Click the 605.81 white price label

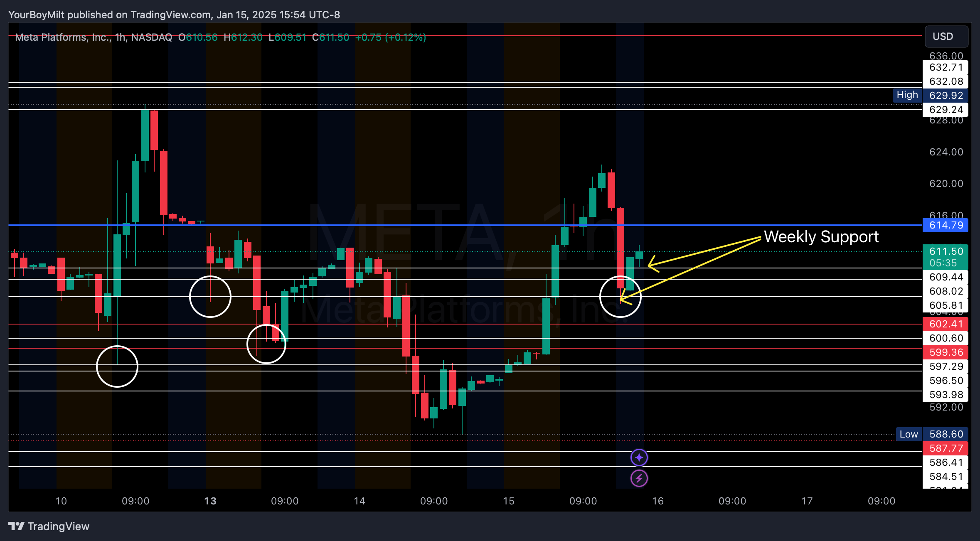(946, 305)
